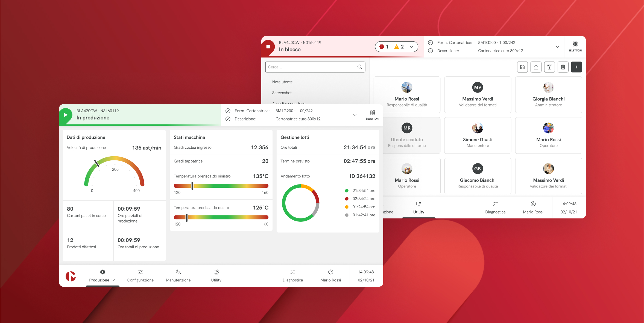
Task: Toggle Descrizione check circle in production header
Action: click(x=228, y=119)
